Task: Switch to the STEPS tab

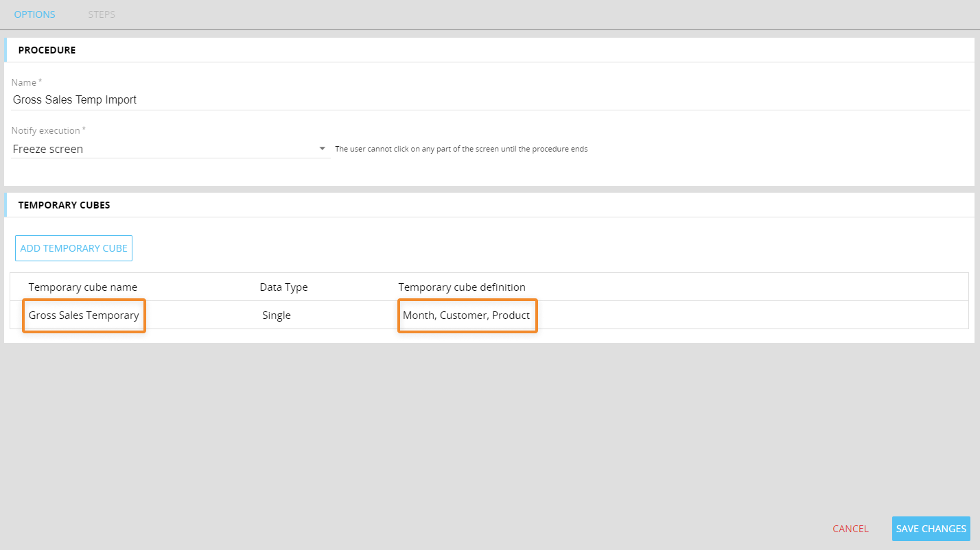Action: [x=102, y=14]
